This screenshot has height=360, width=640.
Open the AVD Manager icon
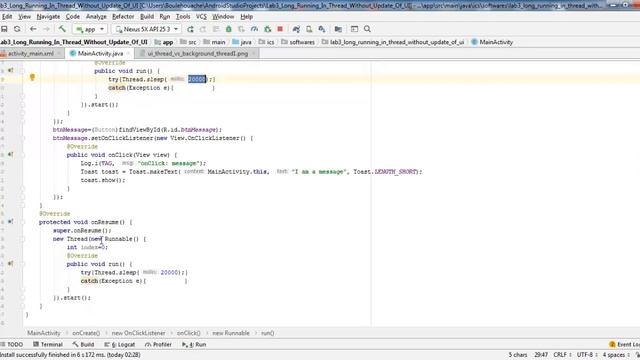point(309,29)
